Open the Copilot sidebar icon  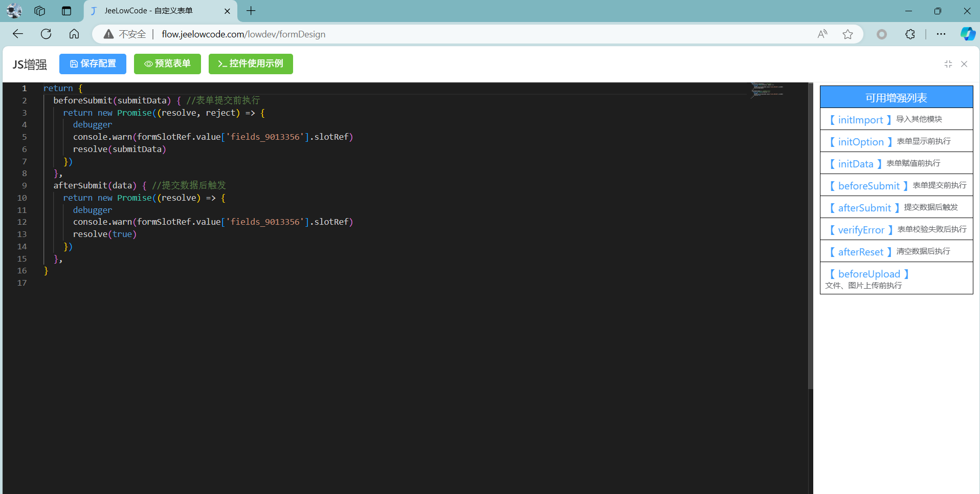pos(967,34)
